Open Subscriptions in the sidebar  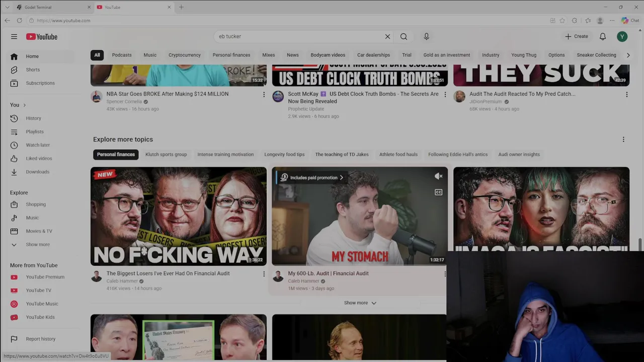41,83
